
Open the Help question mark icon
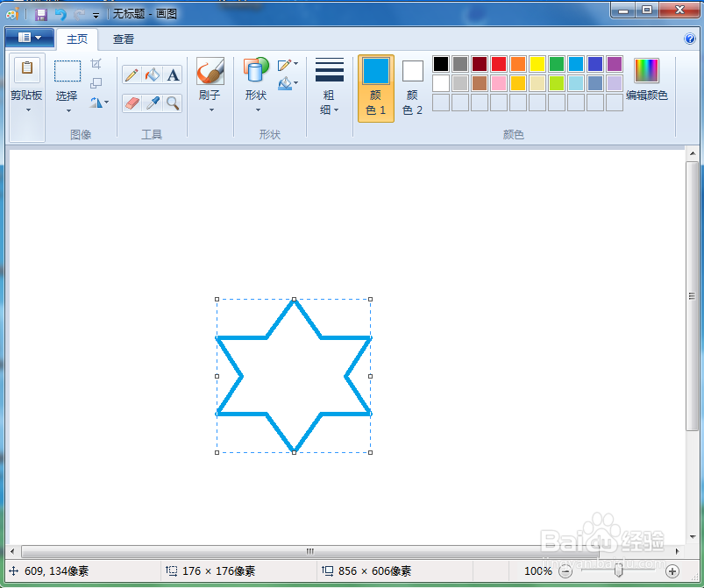click(x=690, y=39)
